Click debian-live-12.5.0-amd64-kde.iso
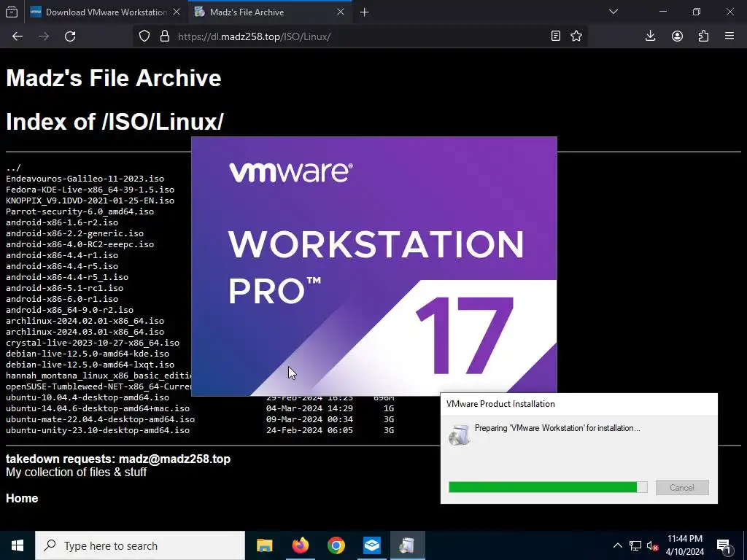The image size is (747, 560). [x=88, y=354]
